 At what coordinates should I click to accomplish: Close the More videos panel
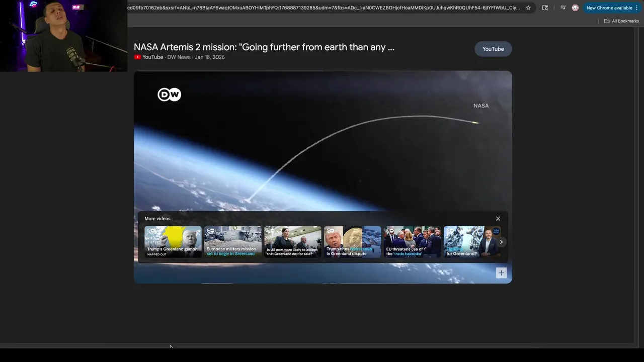pos(498,219)
